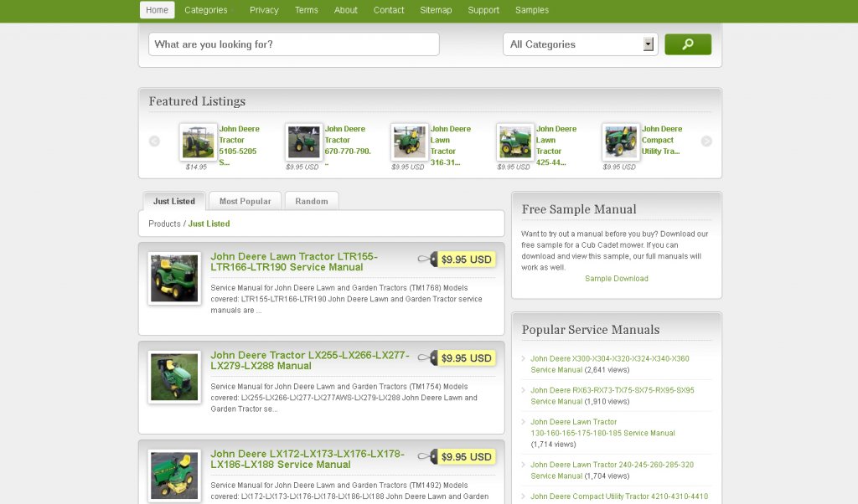Open featured thumbnail for Lawn Tractor 316-31
This screenshot has height=504, width=858.
click(x=409, y=141)
